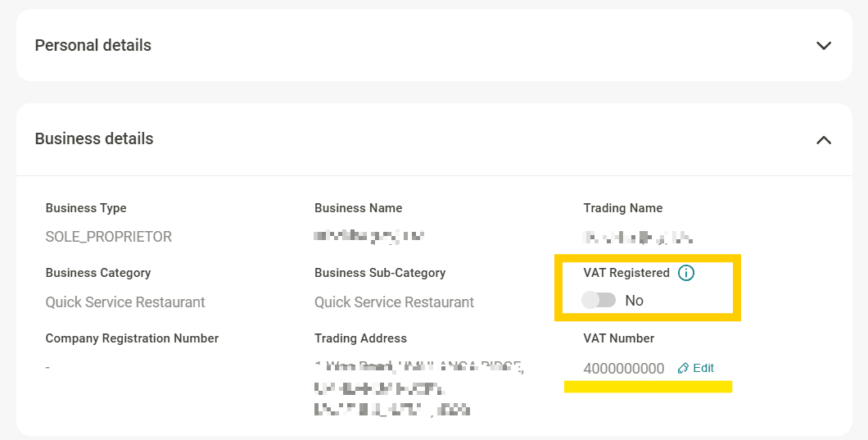Click the blurred Trading Name value

(x=638, y=238)
